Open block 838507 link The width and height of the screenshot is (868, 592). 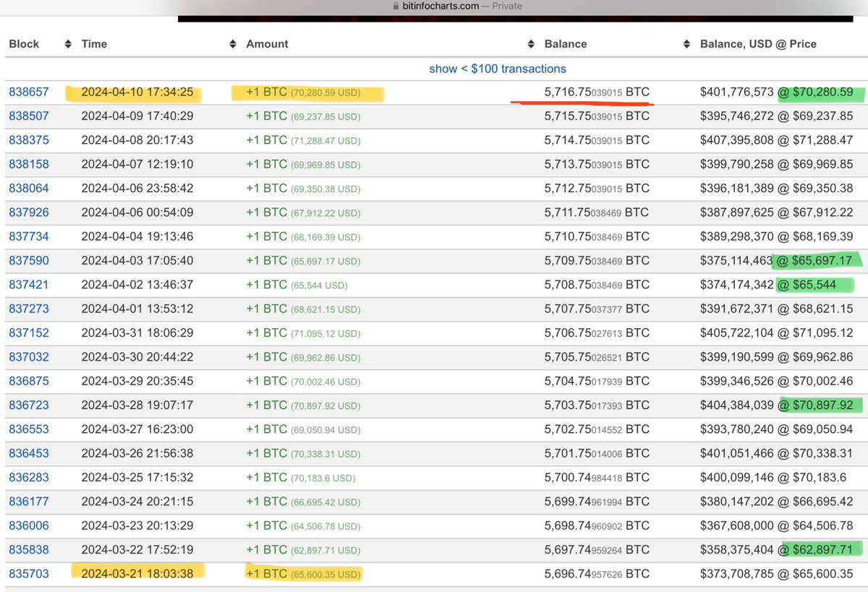tap(29, 116)
